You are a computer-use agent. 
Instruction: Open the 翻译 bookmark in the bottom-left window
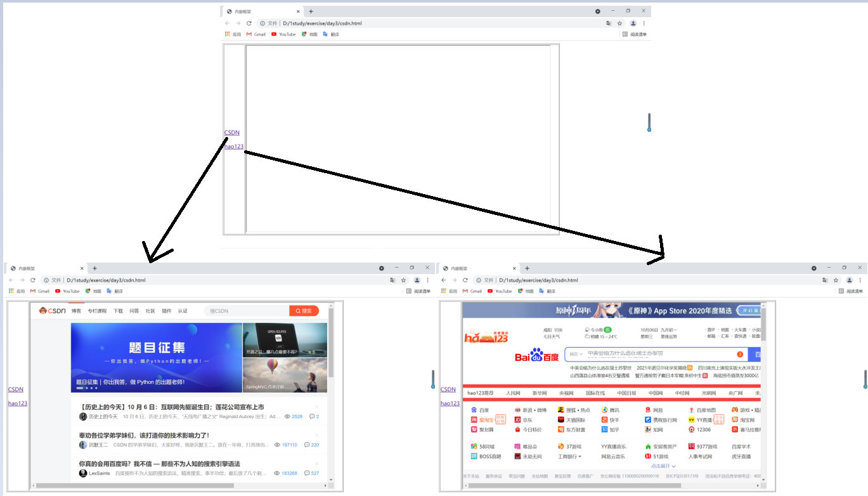115,291
